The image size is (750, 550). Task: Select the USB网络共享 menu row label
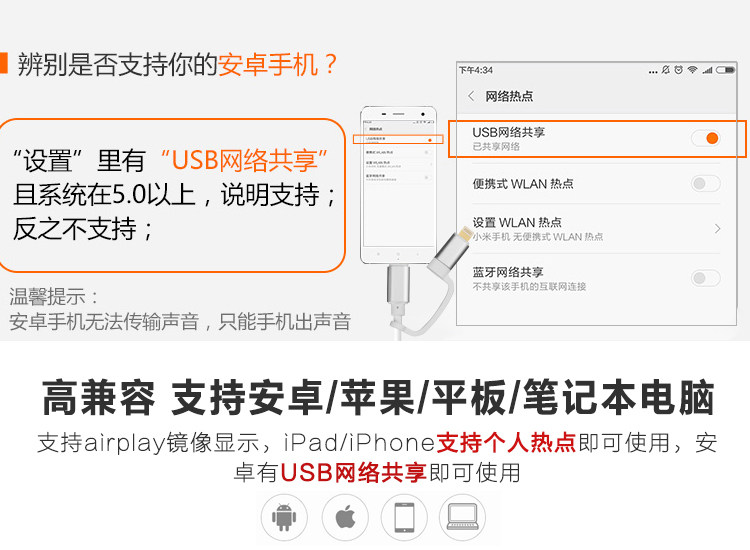pyautogui.click(x=508, y=132)
